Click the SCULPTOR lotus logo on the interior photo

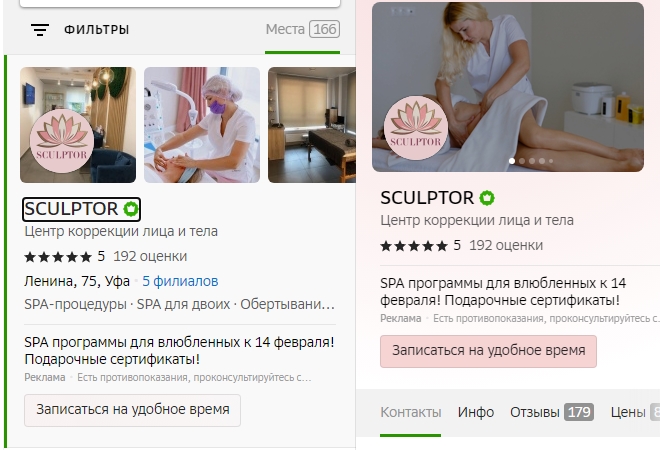click(x=62, y=141)
